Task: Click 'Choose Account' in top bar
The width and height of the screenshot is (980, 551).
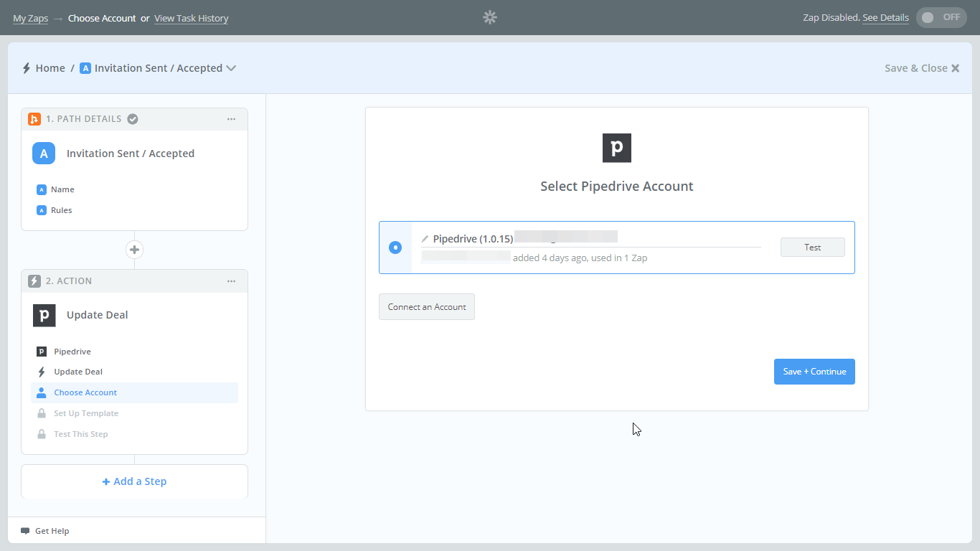Action: pos(102,19)
